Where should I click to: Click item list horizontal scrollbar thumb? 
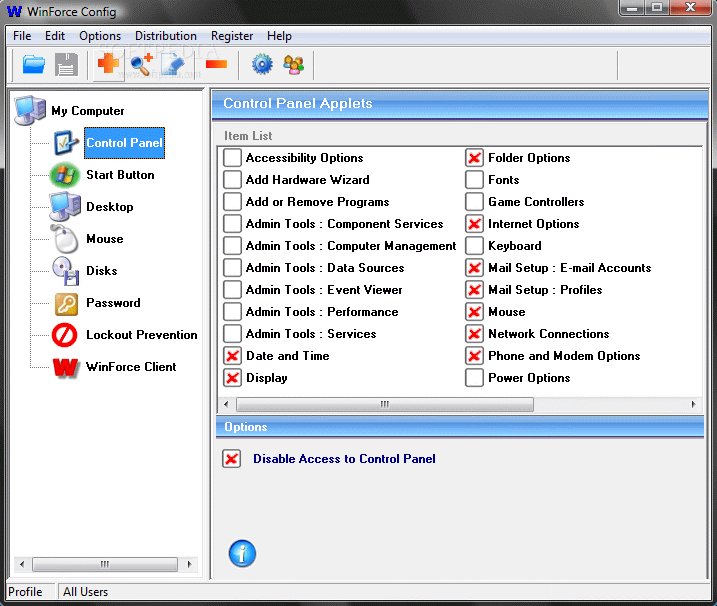point(385,404)
